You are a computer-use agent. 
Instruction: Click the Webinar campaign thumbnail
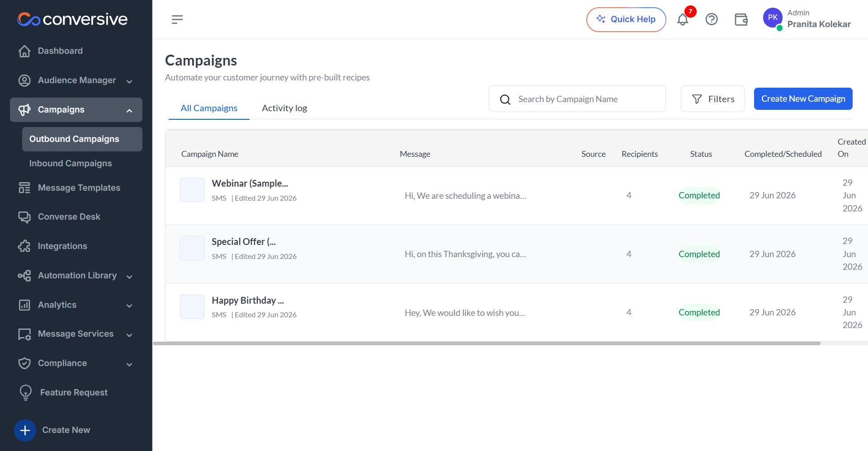pyautogui.click(x=192, y=190)
